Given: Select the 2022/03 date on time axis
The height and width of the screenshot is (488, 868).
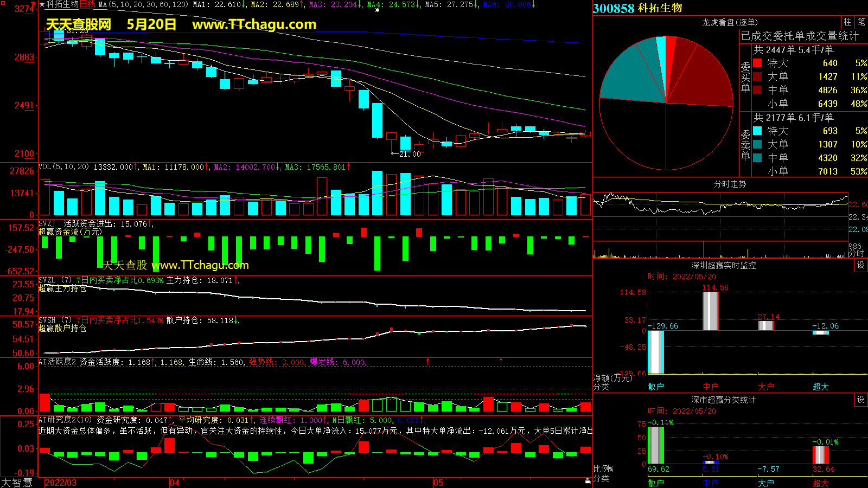Looking at the screenshot, I should tap(61, 483).
